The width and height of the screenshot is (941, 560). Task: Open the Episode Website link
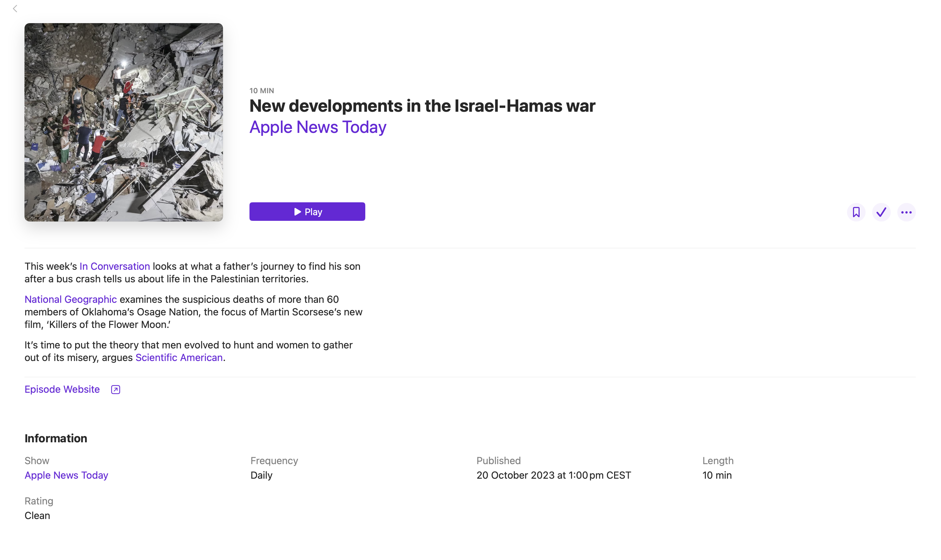62,389
